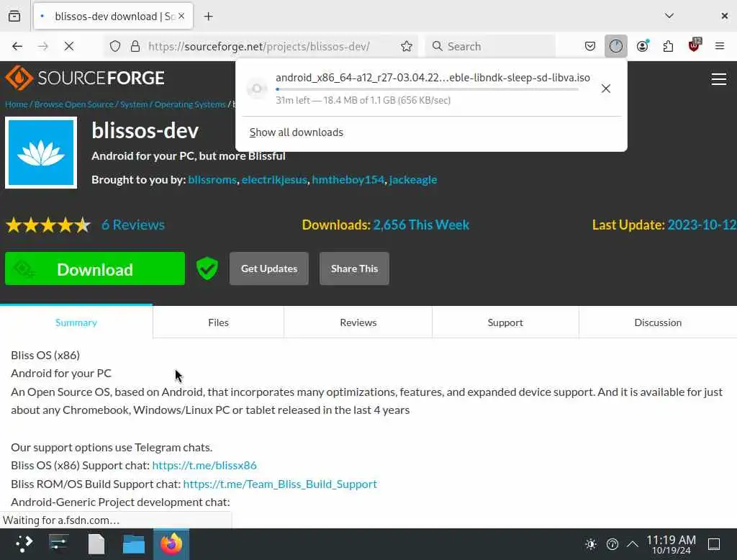Open the taskbar document file icon

pos(96,544)
